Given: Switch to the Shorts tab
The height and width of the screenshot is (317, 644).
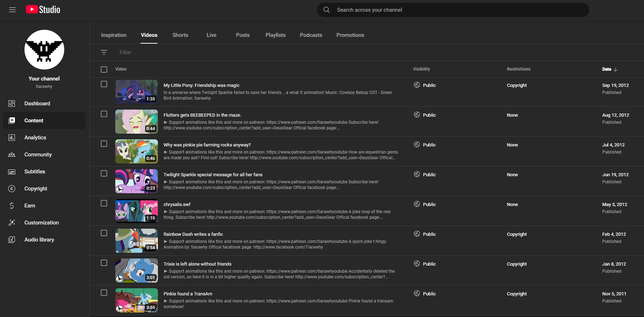Looking at the screenshot, I should coord(180,35).
